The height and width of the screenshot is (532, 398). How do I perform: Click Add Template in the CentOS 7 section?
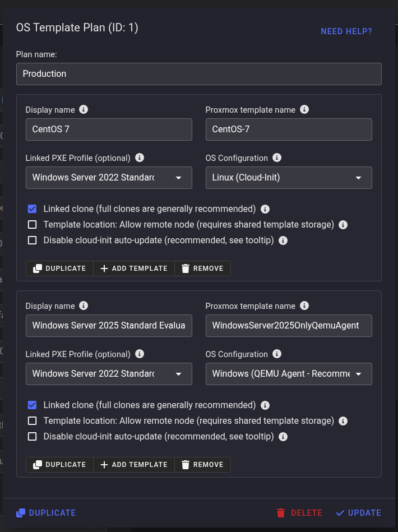(134, 269)
